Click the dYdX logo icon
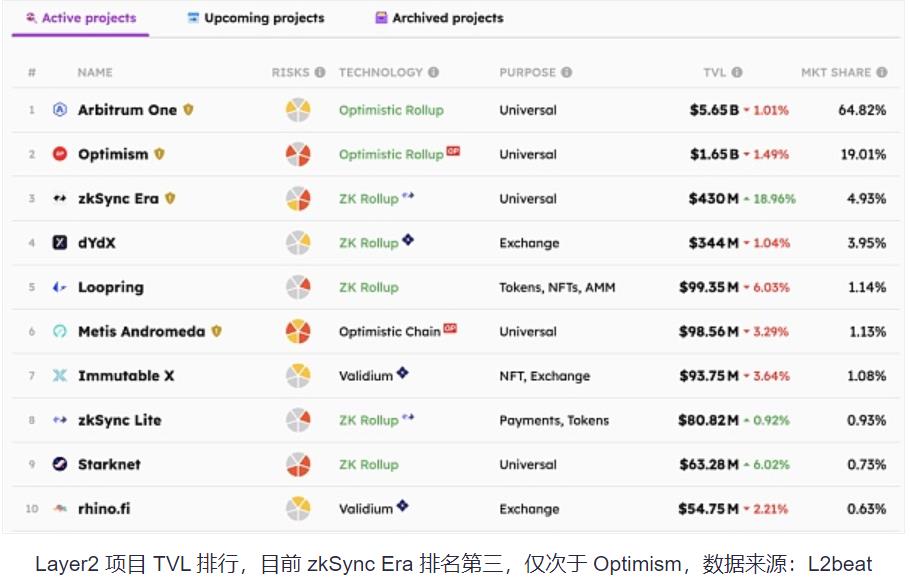Viewport: 910px width, 581px height. click(x=60, y=243)
